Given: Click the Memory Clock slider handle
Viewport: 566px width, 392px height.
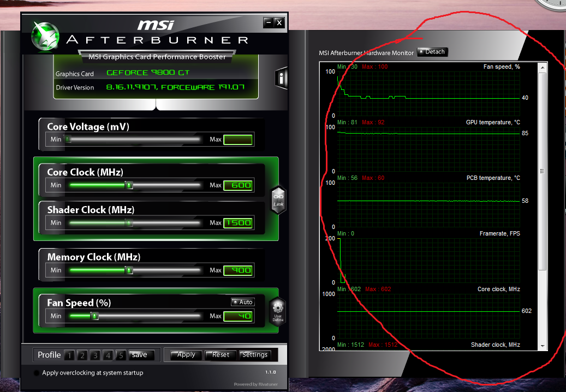Looking at the screenshot, I should coord(129,270).
